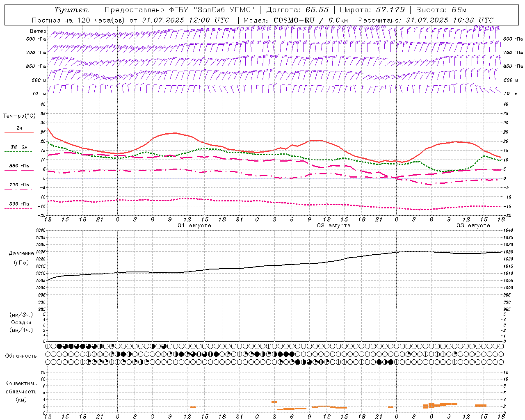
Task: Click the '1025' right pressure axis value
Action: pyautogui.click(x=508, y=252)
